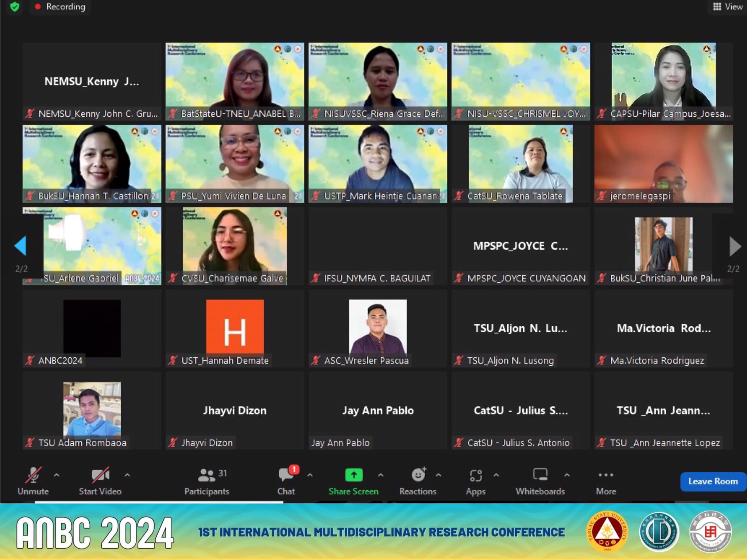Expand the Share Screen options chevron
This screenshot has height=560, width=747.
pos(380,475)
